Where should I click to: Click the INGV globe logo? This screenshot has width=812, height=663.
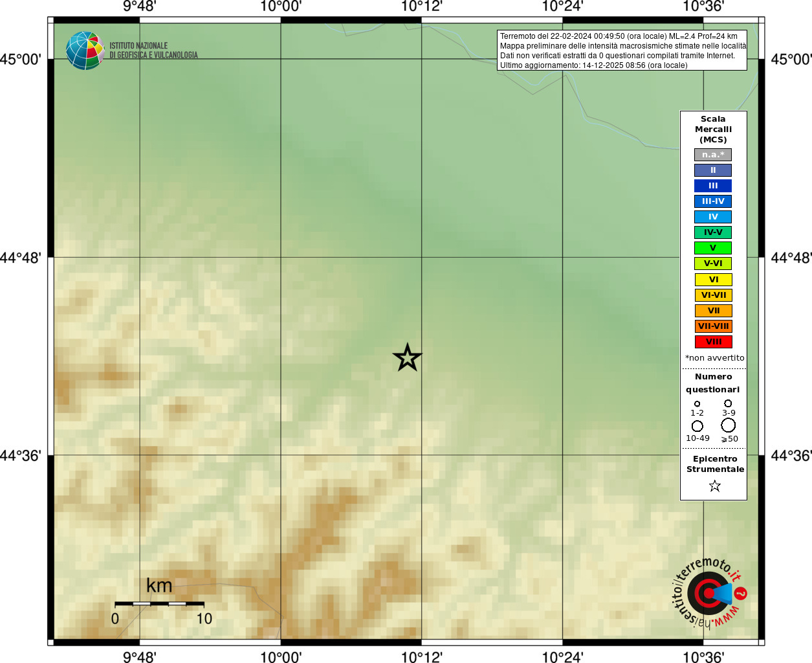tap(85, 51)
